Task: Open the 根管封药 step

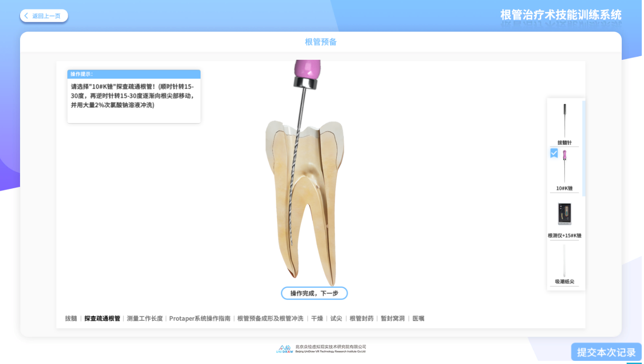Action: point(361,318)
